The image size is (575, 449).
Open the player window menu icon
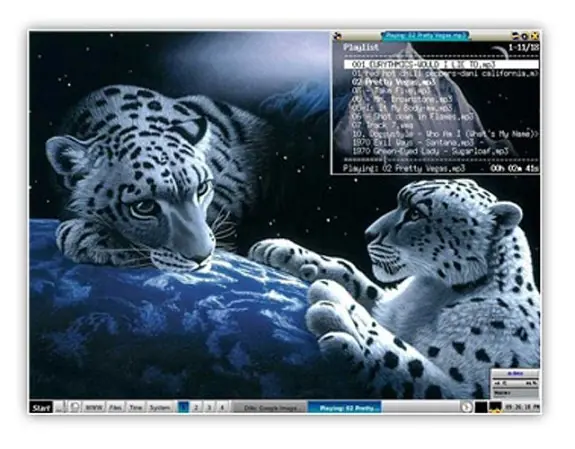point(338,36)
